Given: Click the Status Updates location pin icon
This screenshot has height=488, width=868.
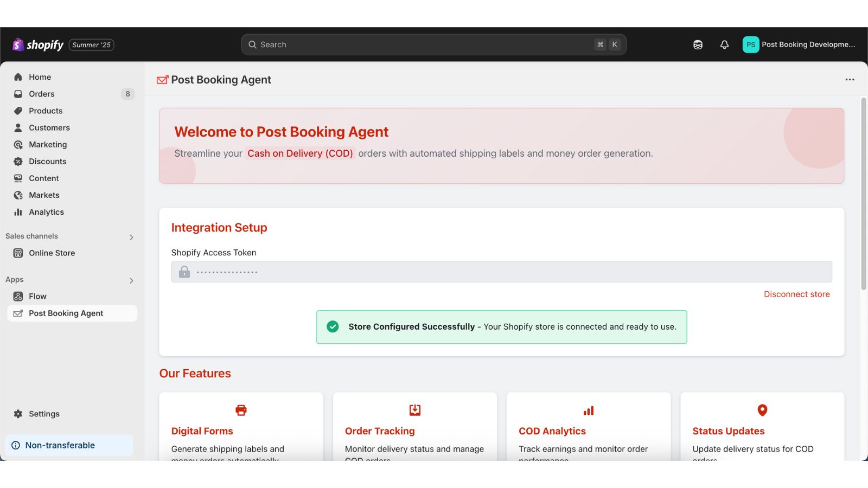Looking at the screenshot, I should 762,410.
